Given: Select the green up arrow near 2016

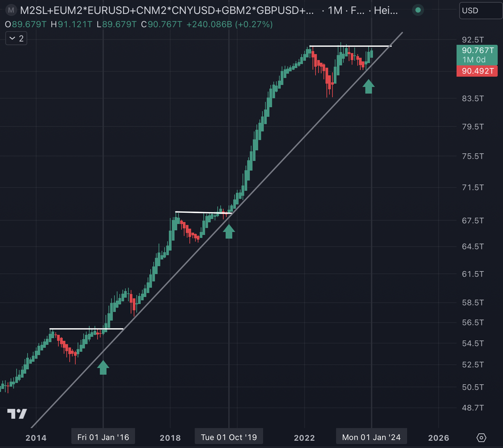Looking at the screenshot, I should click(103, 367).
